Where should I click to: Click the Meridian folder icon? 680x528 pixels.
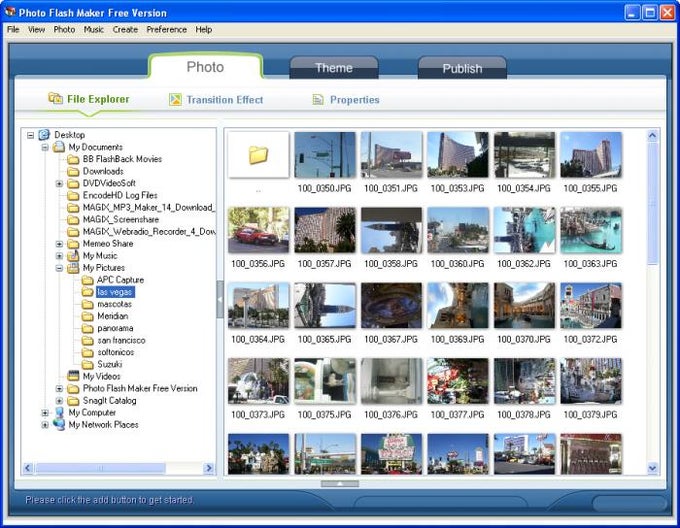pos(88,316)
